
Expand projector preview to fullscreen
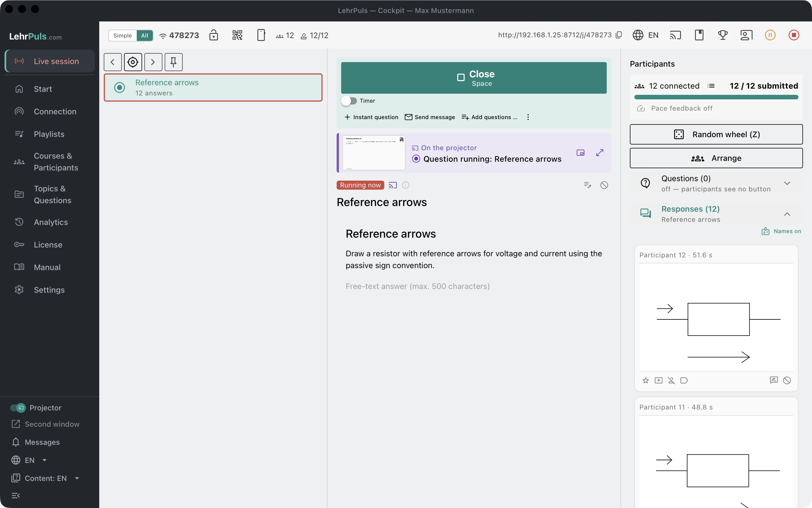point(600,153)
